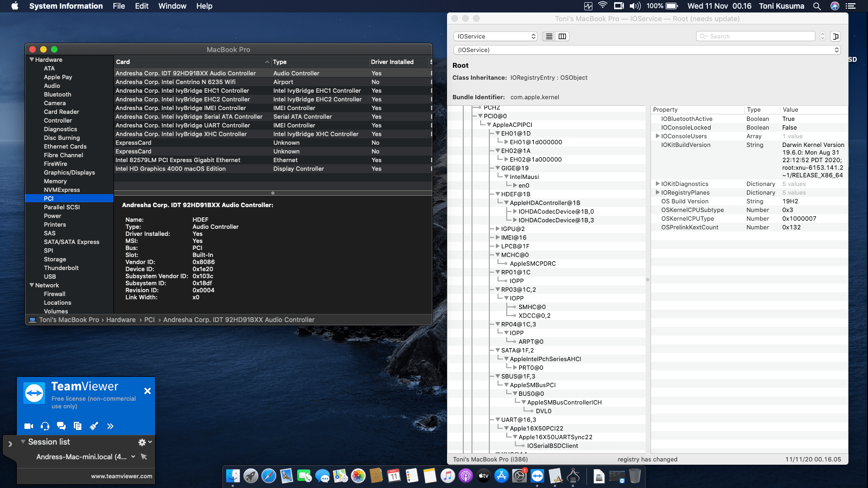Open the File menu

click(119, 6)
